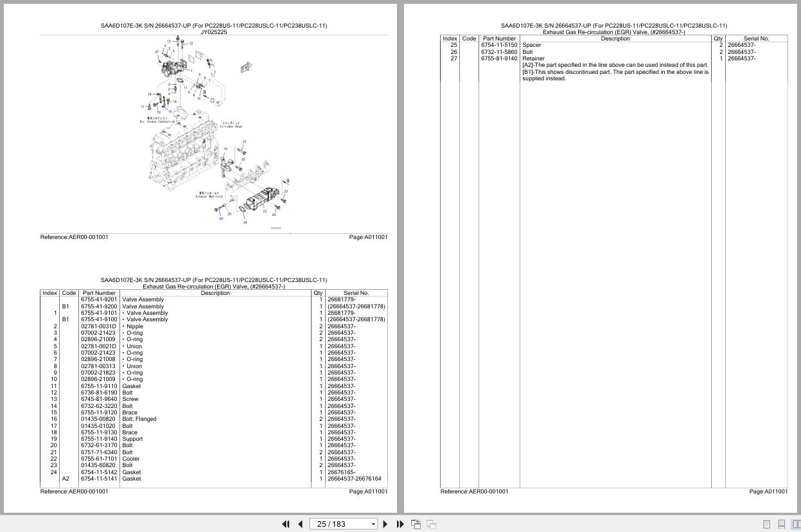Click the JY025225 diagram code
The width and height of the screenshot is (801, 532).
click(214, 32)
